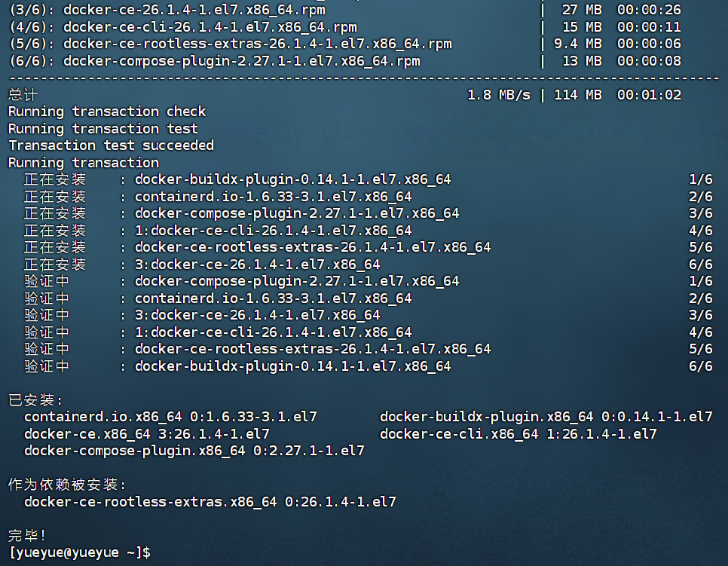This screenshot has width=728, height=566.
Task: Click the 1/6 counter on the 正在安装 docker-buildx row
Action: click(701, 179)
